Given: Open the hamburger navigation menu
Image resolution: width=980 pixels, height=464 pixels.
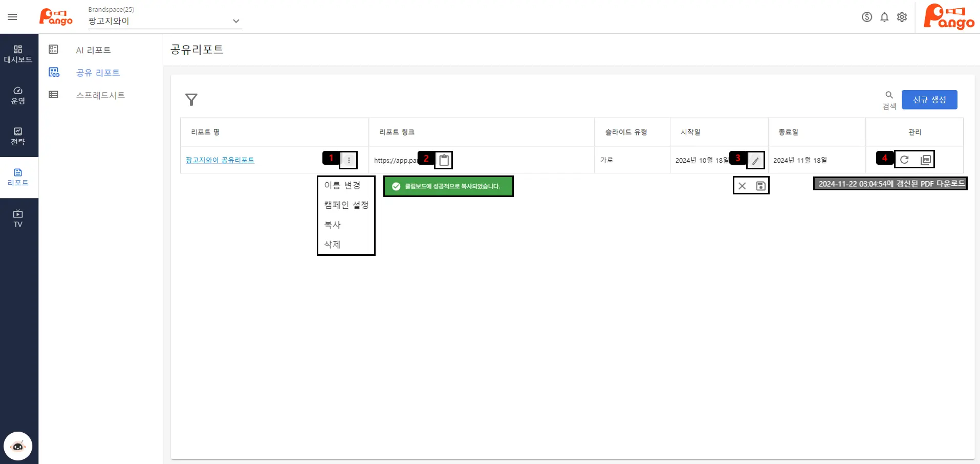Looking at the screenshot, I should [12, 17].
